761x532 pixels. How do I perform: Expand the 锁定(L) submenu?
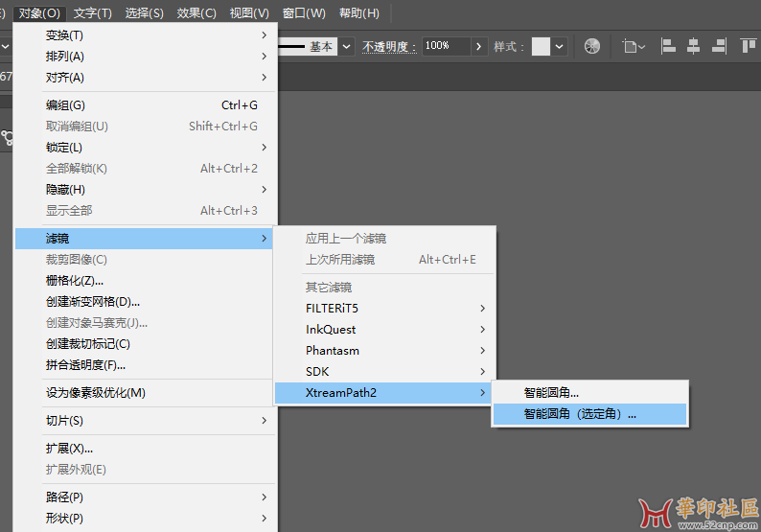[144, 147]
